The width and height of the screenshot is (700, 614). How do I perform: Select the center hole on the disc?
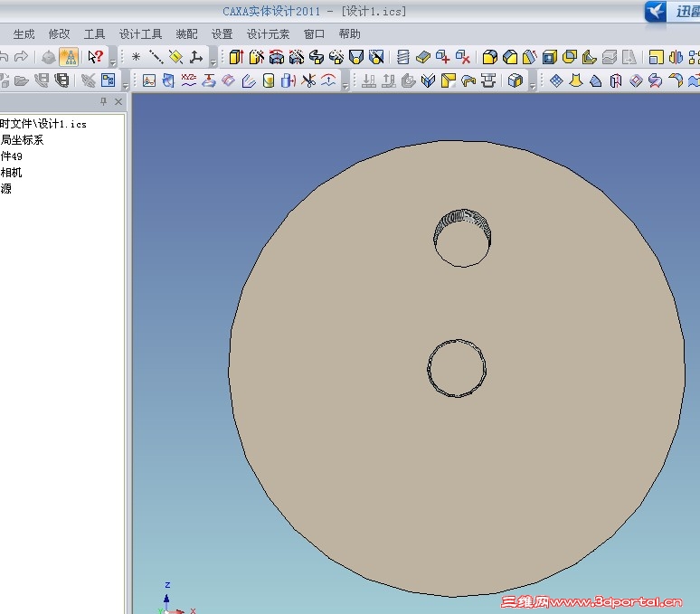click(457, 368)
